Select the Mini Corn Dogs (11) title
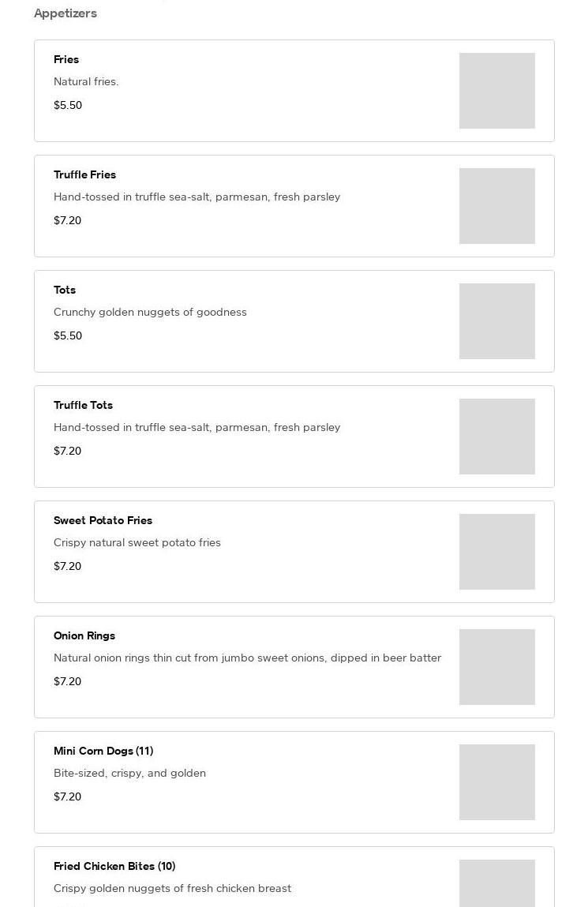The width and height of the screenshot is (588, 907). tap(103, 751)
